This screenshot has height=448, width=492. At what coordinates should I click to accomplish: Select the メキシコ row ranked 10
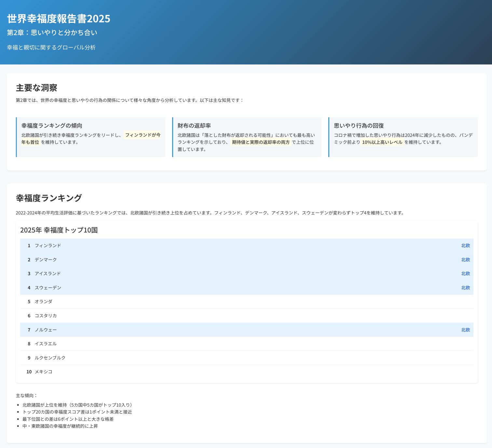coord(247,372)
